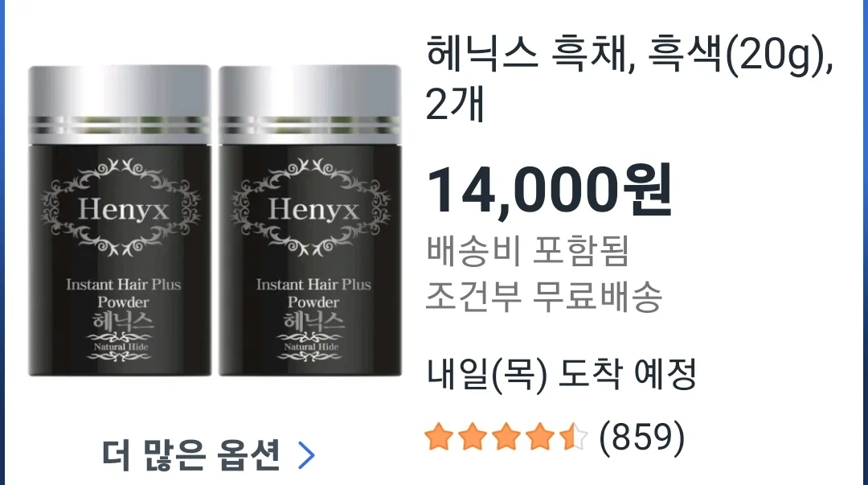Click the silver cap of right bottle

(x=310, y=105)
